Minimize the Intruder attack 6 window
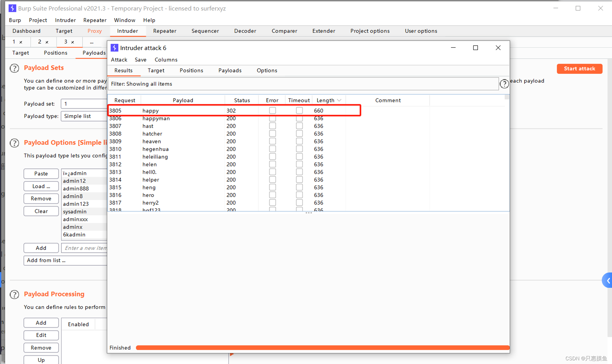Viewport: 612px width, 364px height. click(x=453, y=48)
